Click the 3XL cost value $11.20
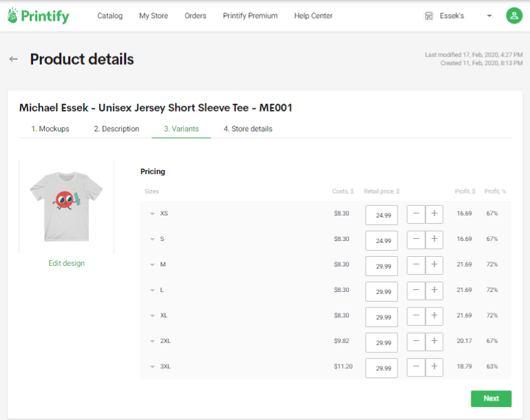This screenshot has height=420, width=530. pyautogui.click(x=343, y=366)
